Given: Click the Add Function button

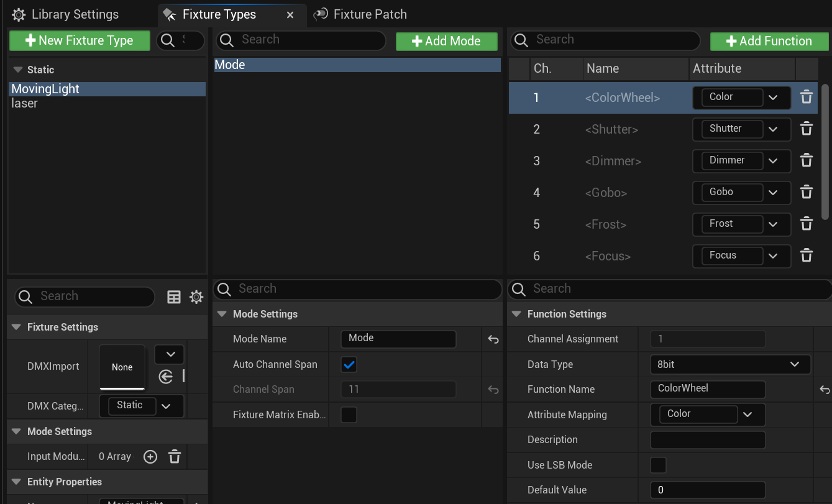Looking at the screenshot, I should (x=769, y=41).
